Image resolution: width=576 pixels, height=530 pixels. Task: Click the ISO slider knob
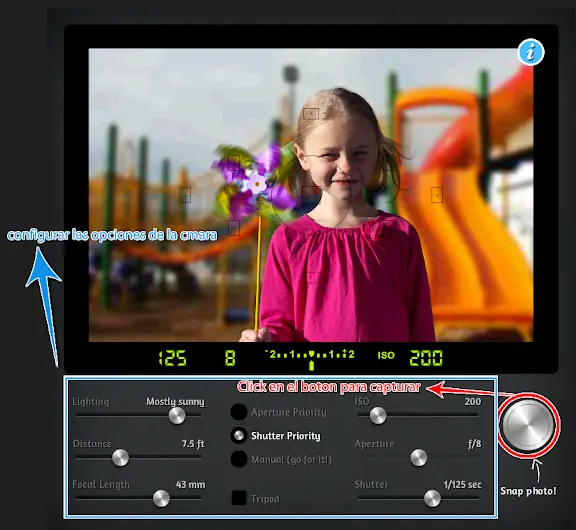[x=378, y=415]
